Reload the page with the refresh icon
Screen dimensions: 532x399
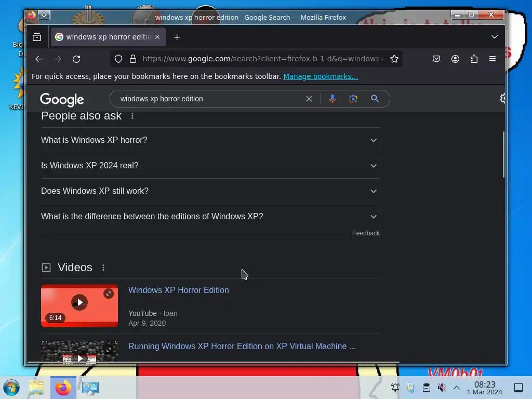coord(77,59)
